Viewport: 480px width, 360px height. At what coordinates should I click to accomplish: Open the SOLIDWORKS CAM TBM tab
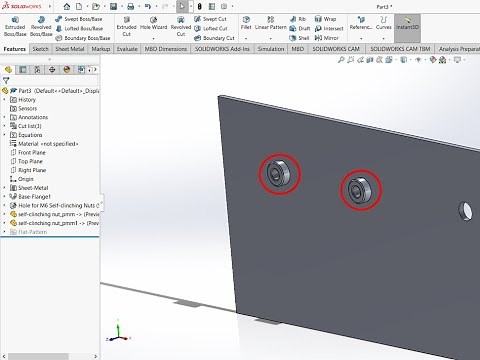point(400,49)
